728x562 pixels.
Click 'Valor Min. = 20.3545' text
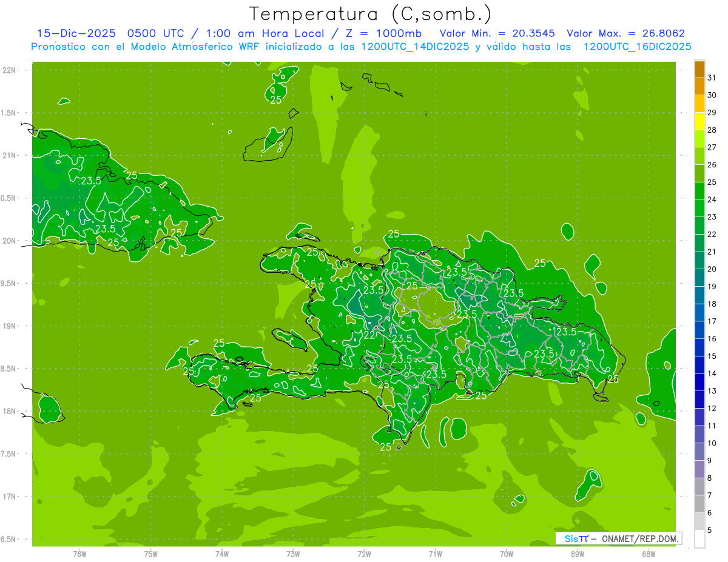[497, 33]
